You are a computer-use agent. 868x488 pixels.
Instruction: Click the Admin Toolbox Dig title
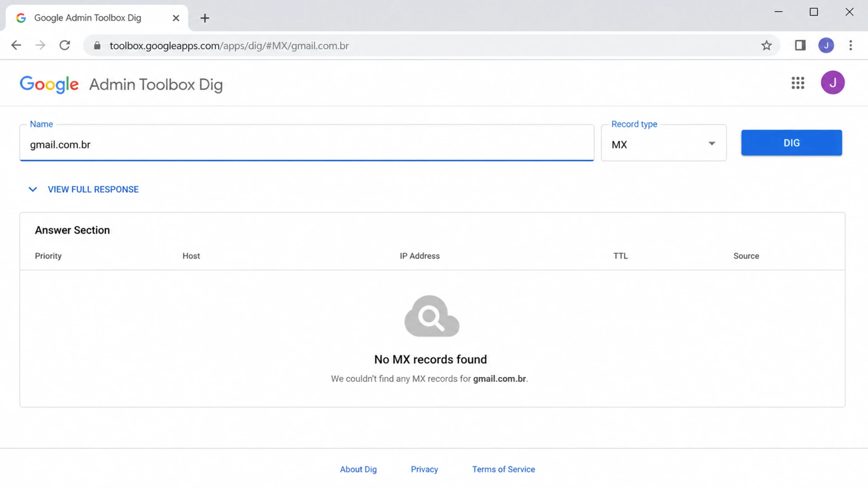(156, 84)
